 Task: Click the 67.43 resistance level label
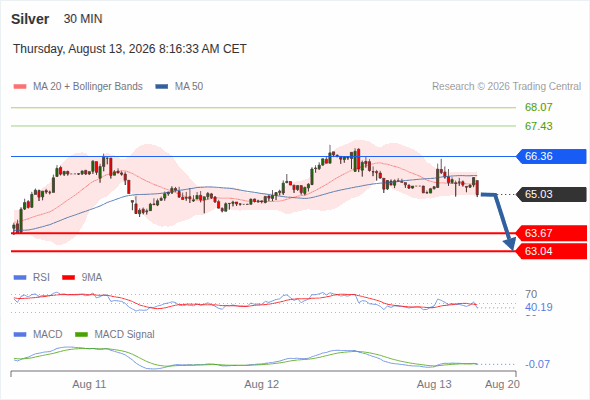(x=539, y=126)
